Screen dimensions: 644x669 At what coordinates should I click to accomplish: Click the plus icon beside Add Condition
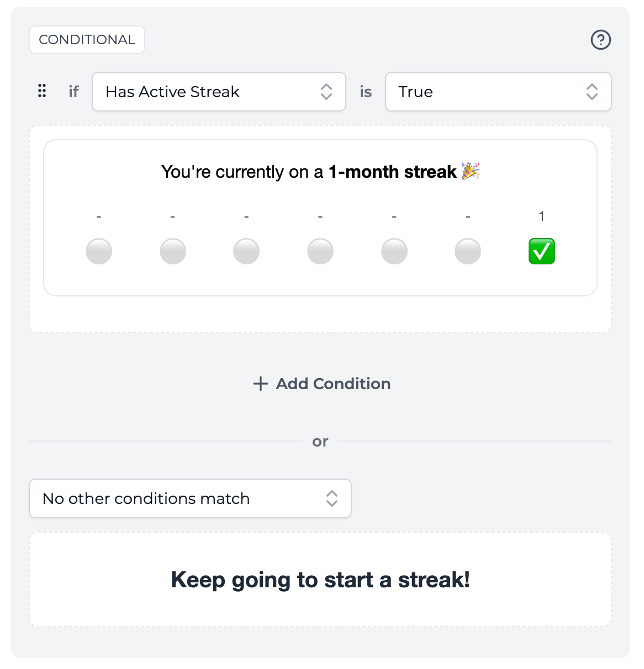[260, 384]
